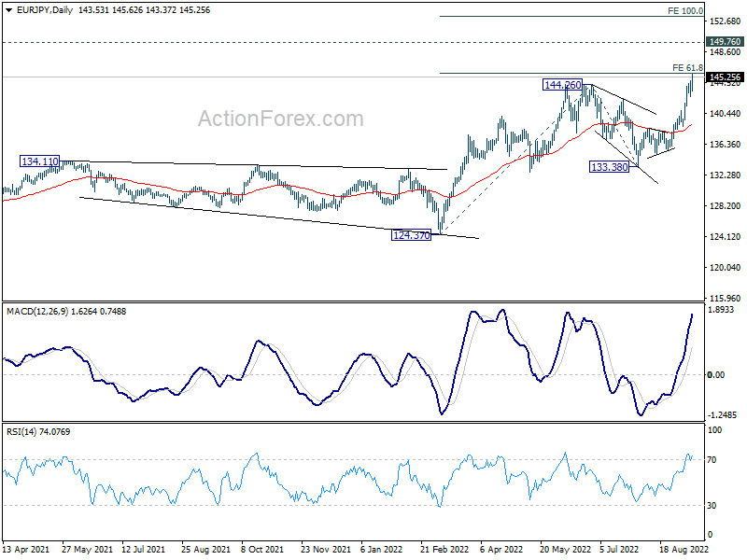This screenshot has height=560, width=747.
Task: Click the 120.040 price axis value
Action: tap(726, 268)
